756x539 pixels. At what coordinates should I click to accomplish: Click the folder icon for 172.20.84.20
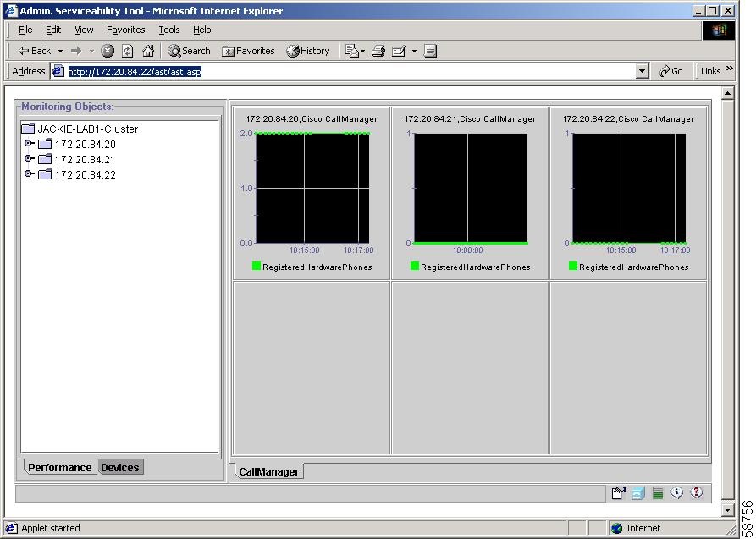tap(45, 144)
